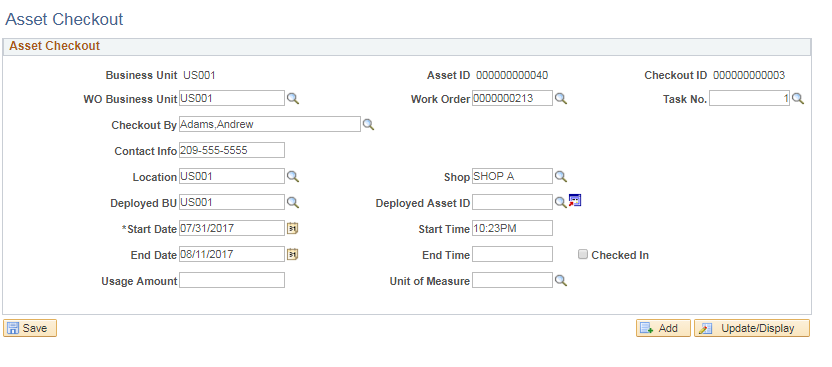Click the Add button
The width and height of the screenshot is (832, 367).
(x=663, y=328)
